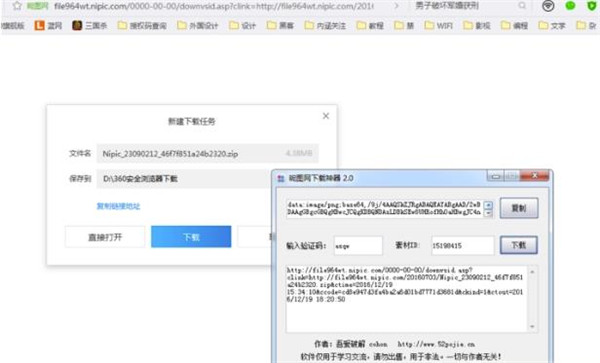Expand the 编程 bookmark folder
600x363 pixels.
pyautogui.click(x=514, y=26)
